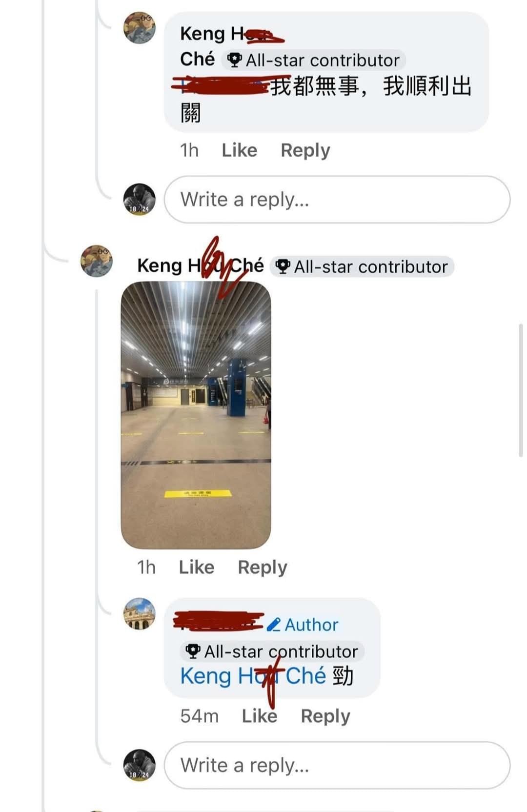
Task: Click the vertical scrollbar on the right edge
Action: tap(521, 390)
